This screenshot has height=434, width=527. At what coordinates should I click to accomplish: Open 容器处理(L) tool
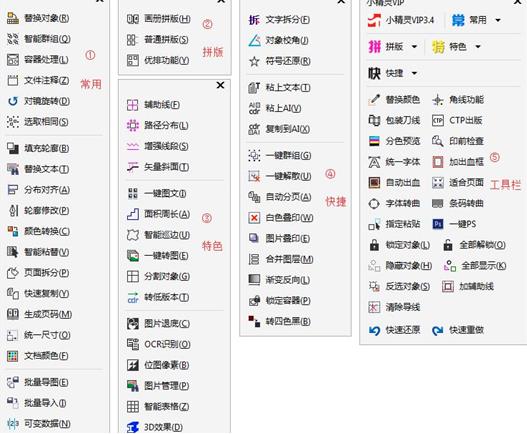(x=13, y=60)
